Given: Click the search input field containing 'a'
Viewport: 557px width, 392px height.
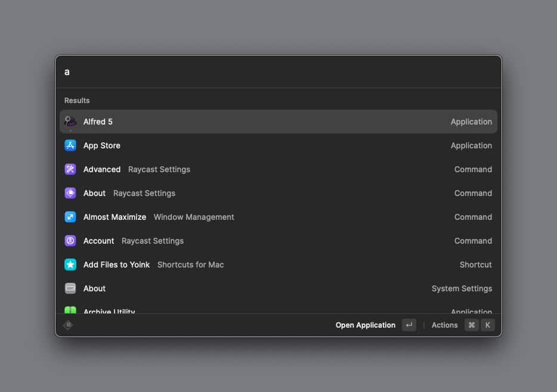Looking at the screenshot, I should [278, 72].
